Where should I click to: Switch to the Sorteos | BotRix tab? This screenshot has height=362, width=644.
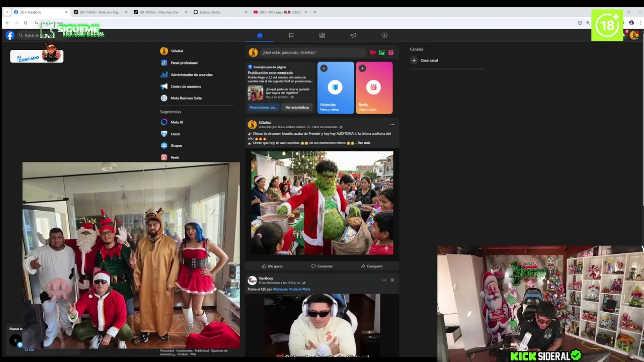220,12
